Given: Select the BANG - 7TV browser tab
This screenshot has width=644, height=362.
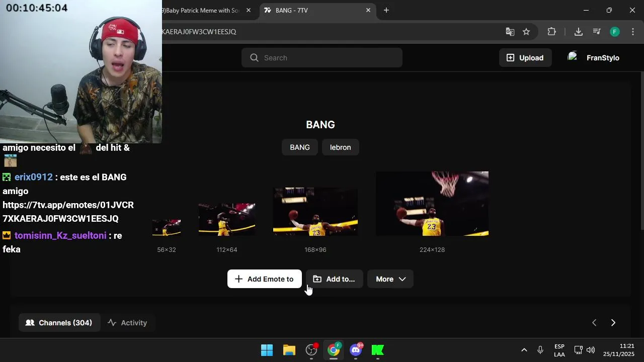Looking at the screenshot, I should point(317,10).
